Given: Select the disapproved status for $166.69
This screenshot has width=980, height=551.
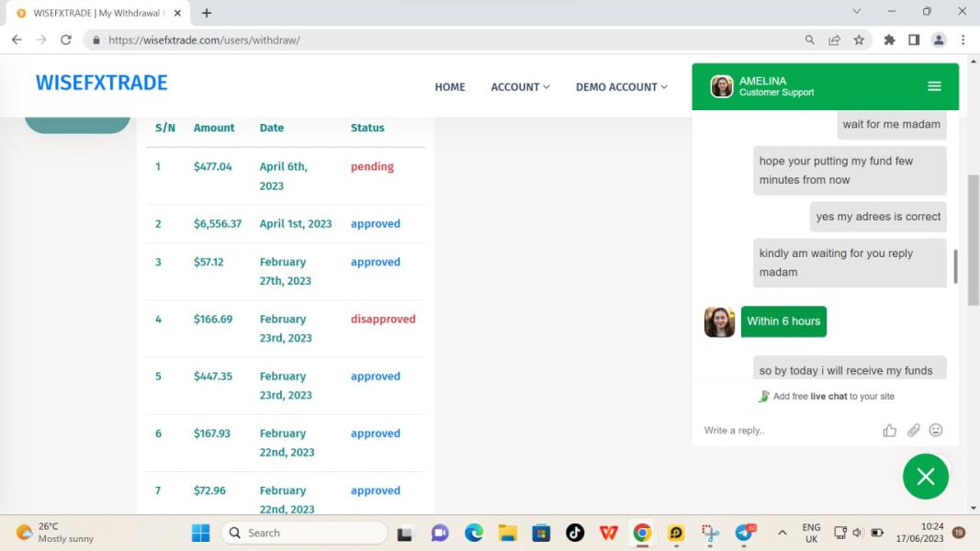Looking at the screenshot, I should tap(382, 319).
